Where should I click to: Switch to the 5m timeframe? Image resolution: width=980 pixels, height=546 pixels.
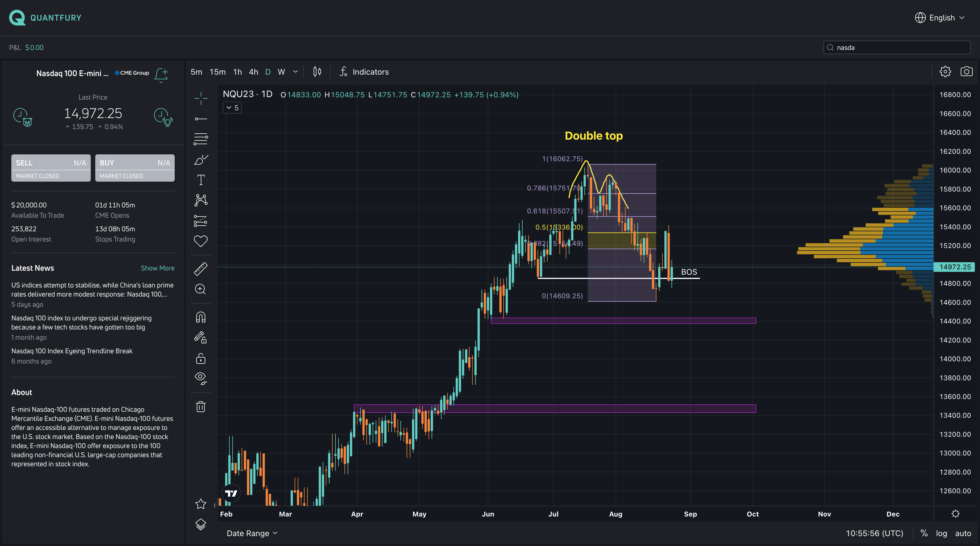point(196,72)
